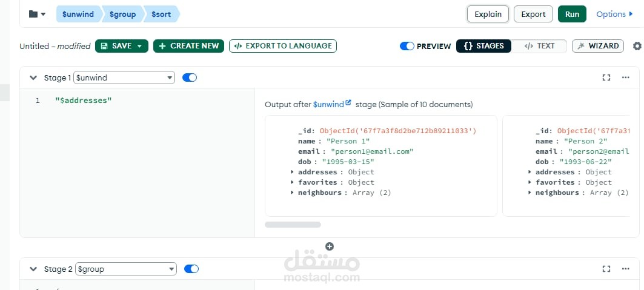The height and width of the screenshot is (290, 644).
Task: Click CREATE NEW pipeline button
Action: click(x=188, y=46)
